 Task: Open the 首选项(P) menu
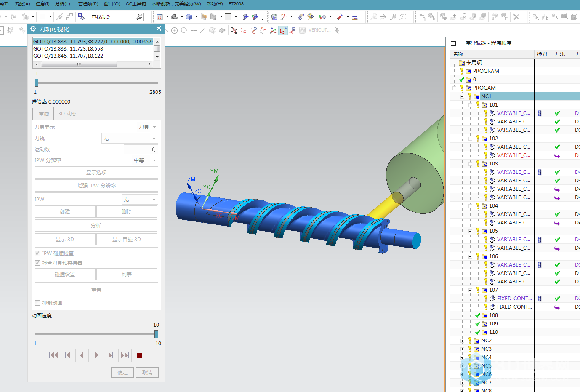coord(88,4)
